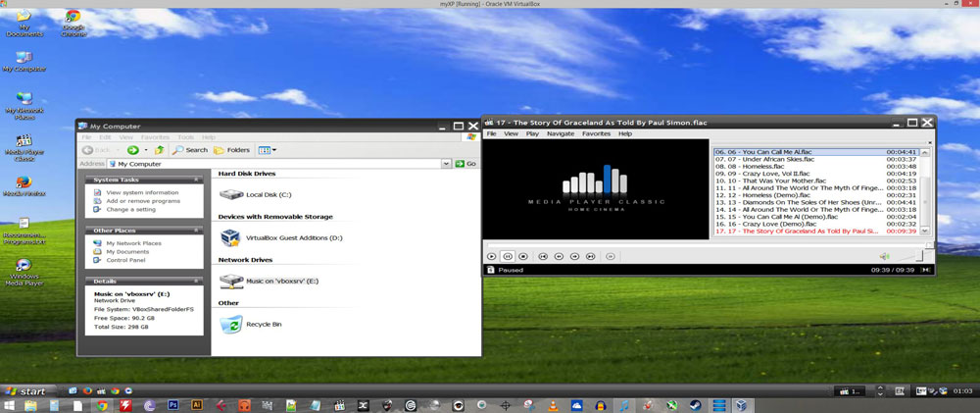Click the Pause button in Media Player Classic
Screen dimensions: 980x413
tap(508, 256)
